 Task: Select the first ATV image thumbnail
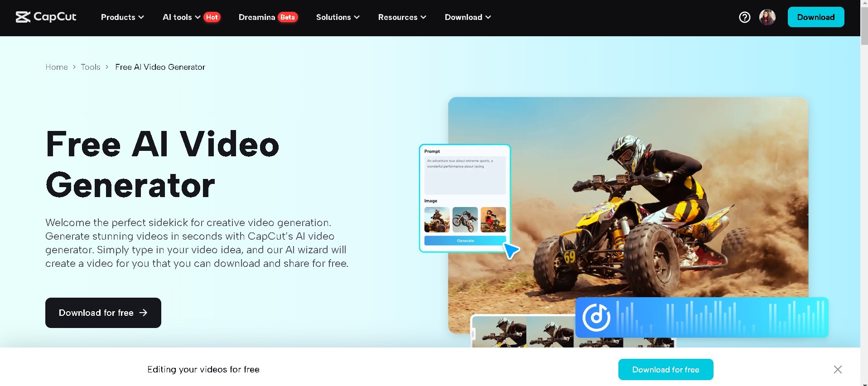(437, 219)
